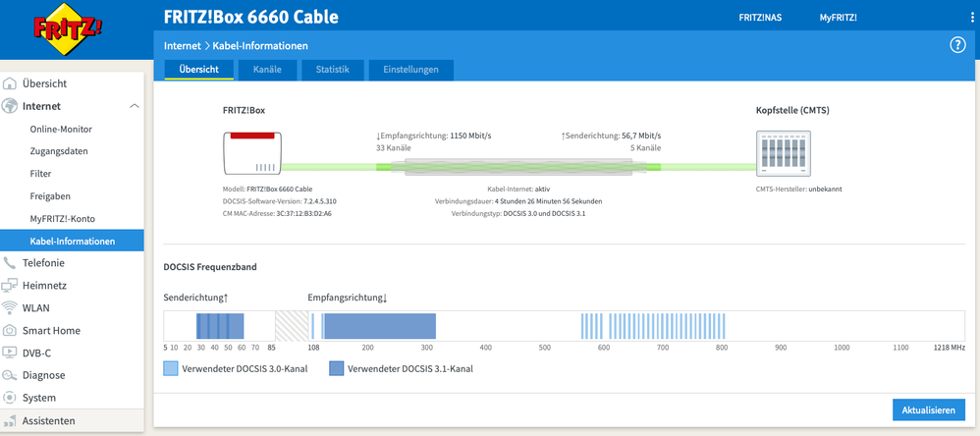The height and width of the screenshot is (436, 980).
Task: Click the Verbindungsdauer text
Action: (x=518, y=201)
